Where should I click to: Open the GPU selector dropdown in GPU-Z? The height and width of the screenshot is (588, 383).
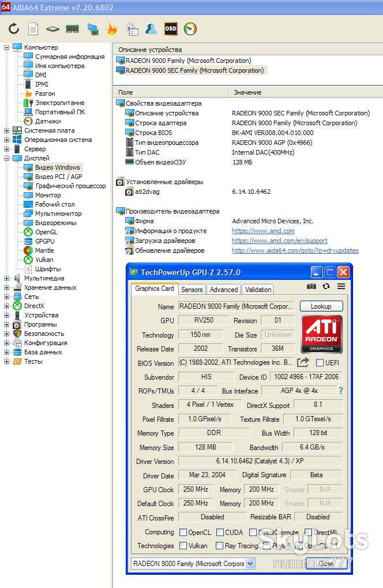click(250, 563)
